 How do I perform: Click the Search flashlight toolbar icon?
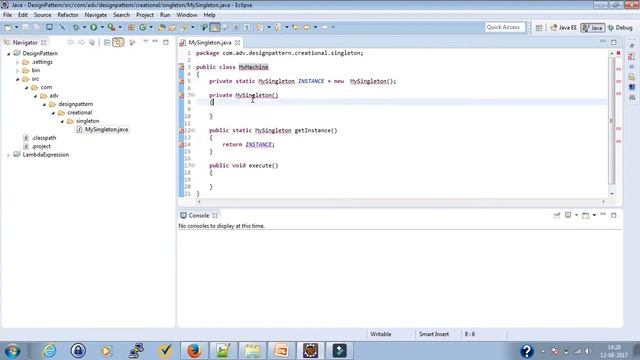[x=184, y=27]
